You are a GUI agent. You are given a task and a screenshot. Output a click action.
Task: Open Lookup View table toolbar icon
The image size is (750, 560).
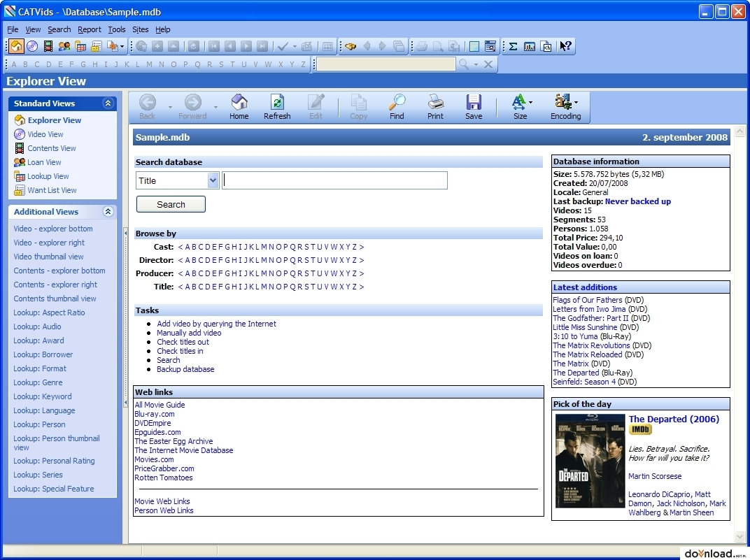[x=80, y=46]
